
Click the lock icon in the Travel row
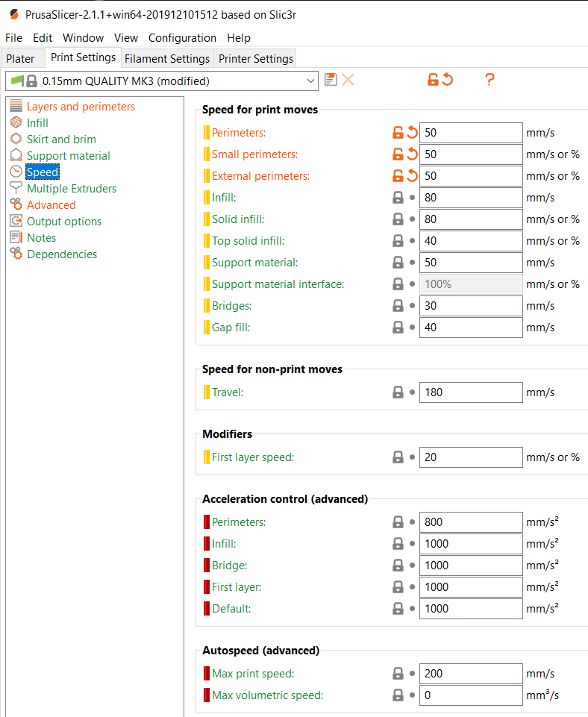coord(398,392)
